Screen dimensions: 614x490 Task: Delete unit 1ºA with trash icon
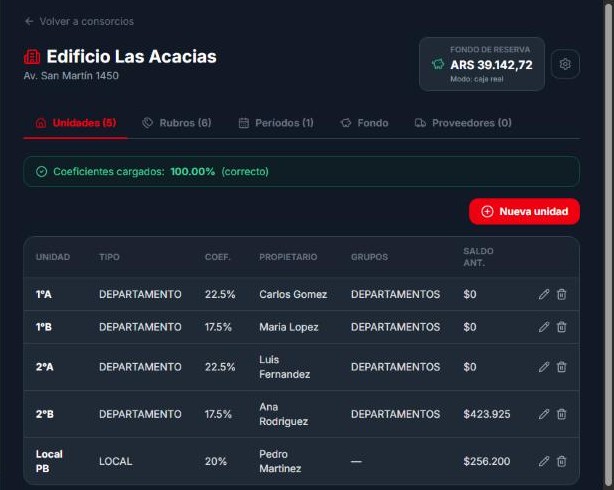pos(562,294)
